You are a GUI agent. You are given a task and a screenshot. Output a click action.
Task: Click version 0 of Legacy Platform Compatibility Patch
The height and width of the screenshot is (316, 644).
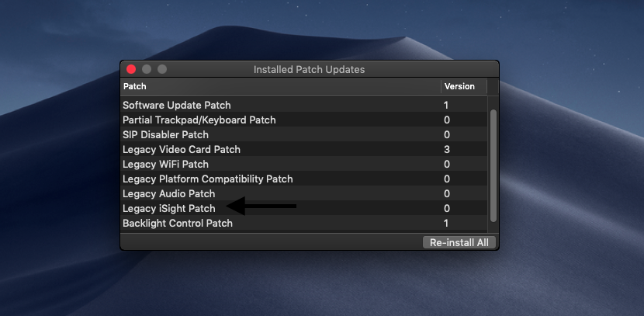(x=446, y=179)
